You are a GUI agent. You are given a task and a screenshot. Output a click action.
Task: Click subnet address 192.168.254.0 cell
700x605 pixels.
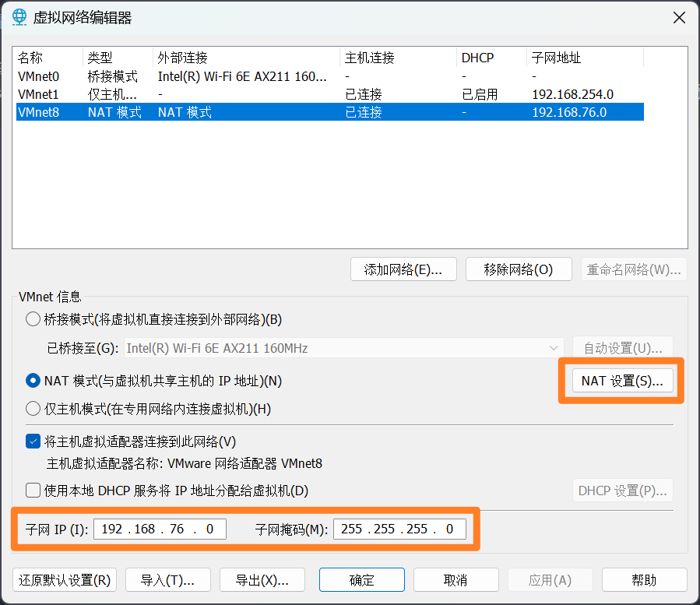pos(573,94)
